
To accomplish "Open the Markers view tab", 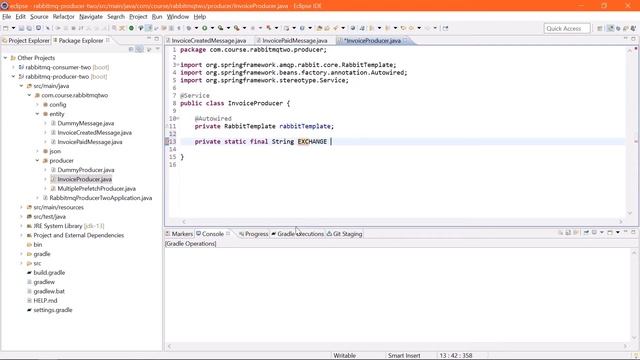I will point(179,234).
